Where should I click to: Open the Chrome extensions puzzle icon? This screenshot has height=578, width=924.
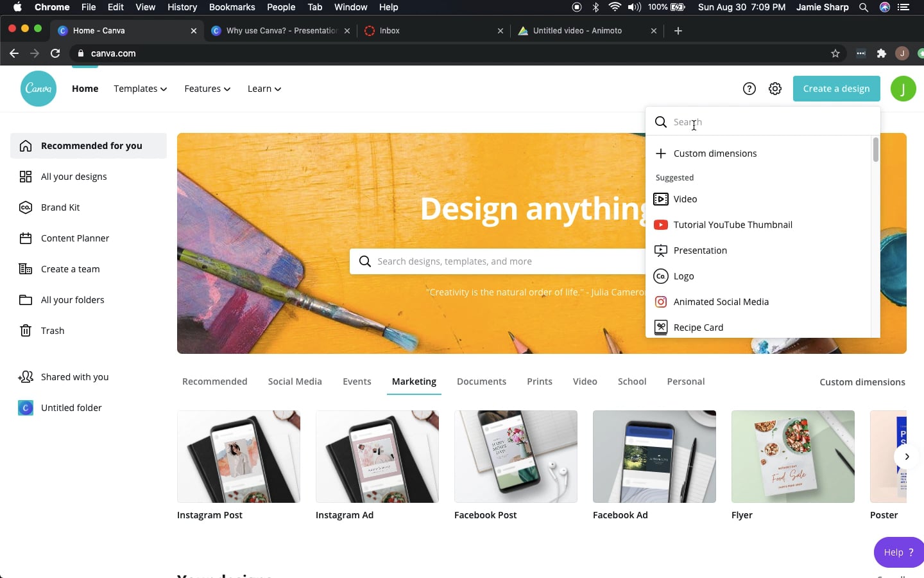pyautogui.click(x=882, y=53)
